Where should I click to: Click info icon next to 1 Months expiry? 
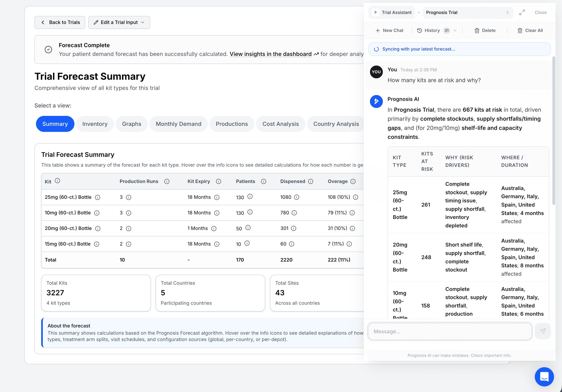click(214, 228)
